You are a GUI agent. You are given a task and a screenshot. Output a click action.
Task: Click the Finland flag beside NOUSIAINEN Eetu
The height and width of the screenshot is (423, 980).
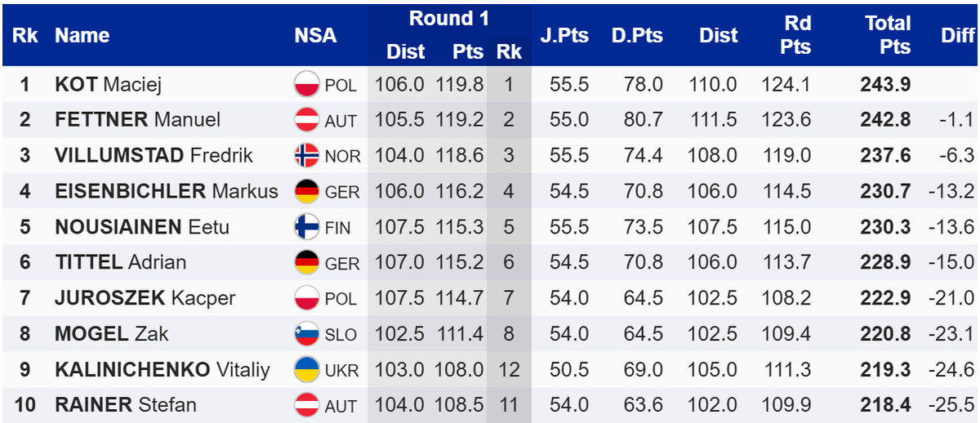click(306, 227)
